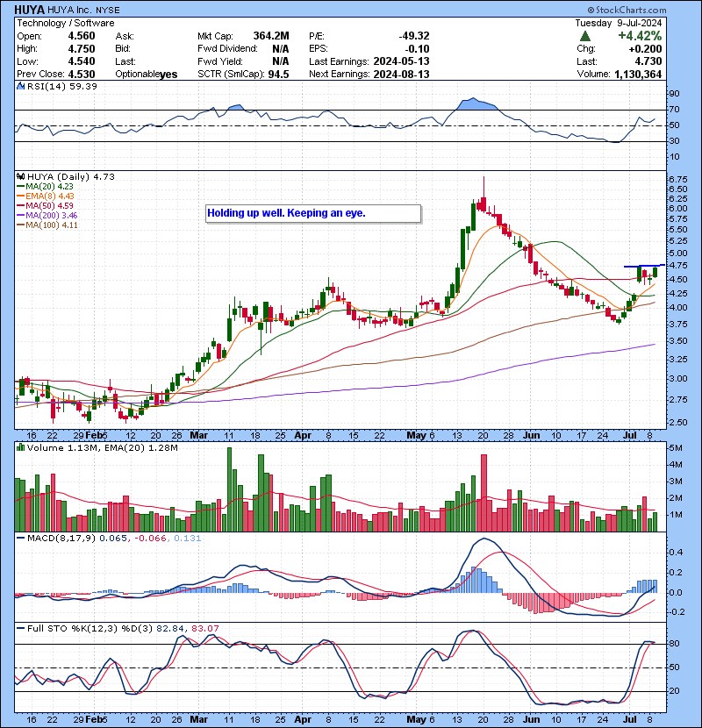The width and height of the screenshot is (702, 728).
Task: Select the bold HUYA ticker symbol in the title
Action: click(29, 10)
